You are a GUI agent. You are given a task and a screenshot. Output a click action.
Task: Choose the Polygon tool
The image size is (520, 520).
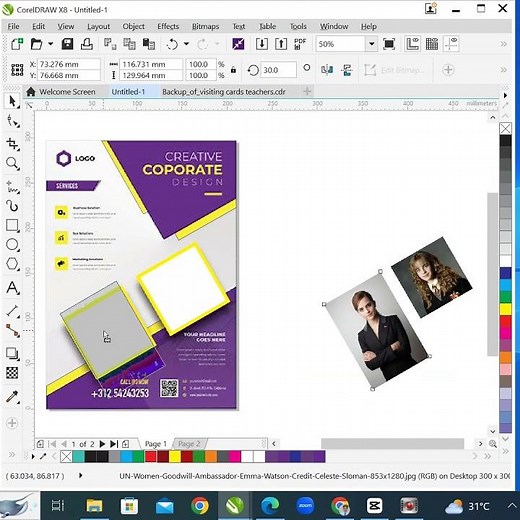tap(12, 264)
